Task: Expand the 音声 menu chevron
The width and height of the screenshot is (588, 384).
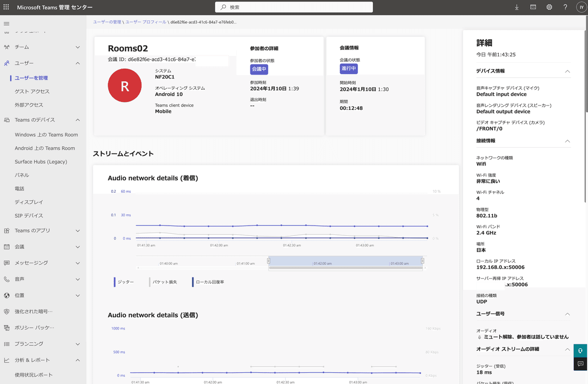Action: tap(78, 279)
